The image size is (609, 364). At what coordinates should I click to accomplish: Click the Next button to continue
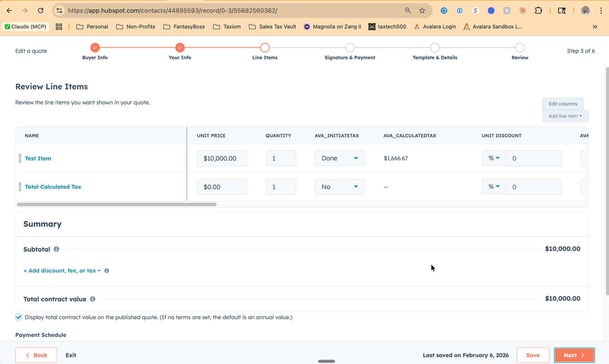(x=574, y=355)
